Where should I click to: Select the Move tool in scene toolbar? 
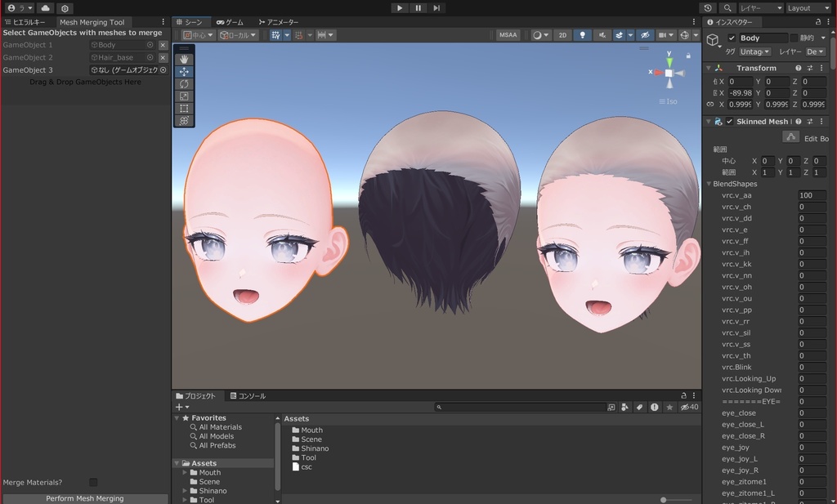(x=184, y=71)
